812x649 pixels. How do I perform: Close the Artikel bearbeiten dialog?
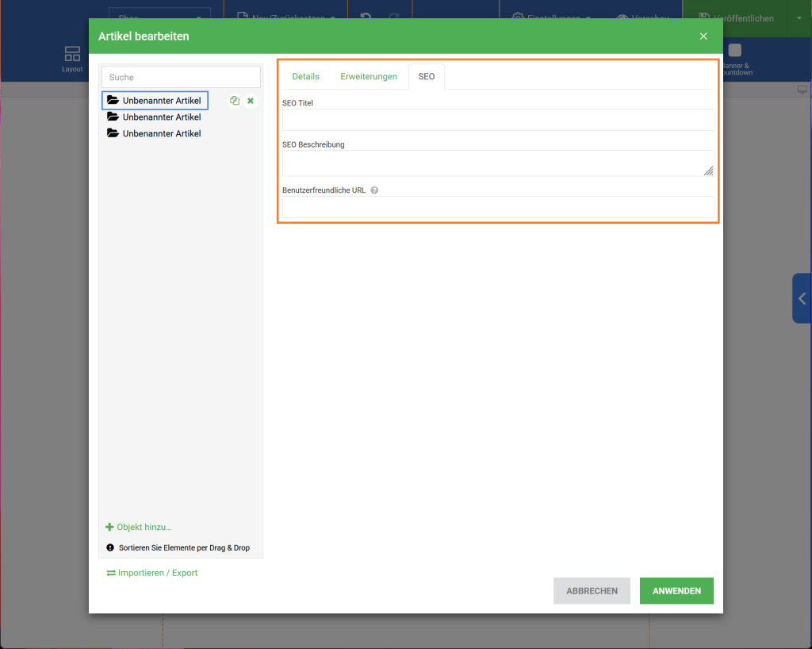pos(703,36)
